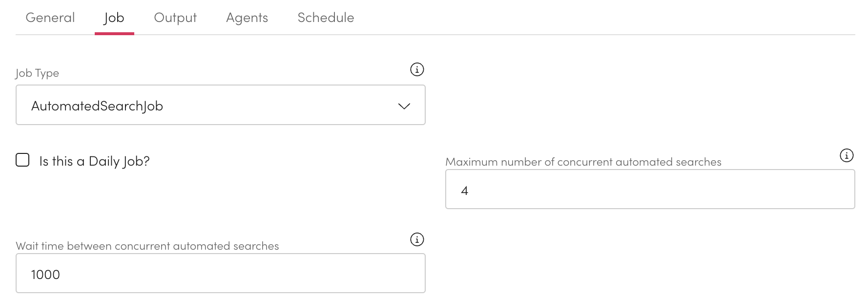The image size is (868, 300).
Task: Open the Output tab
Action: click(175, 18)
